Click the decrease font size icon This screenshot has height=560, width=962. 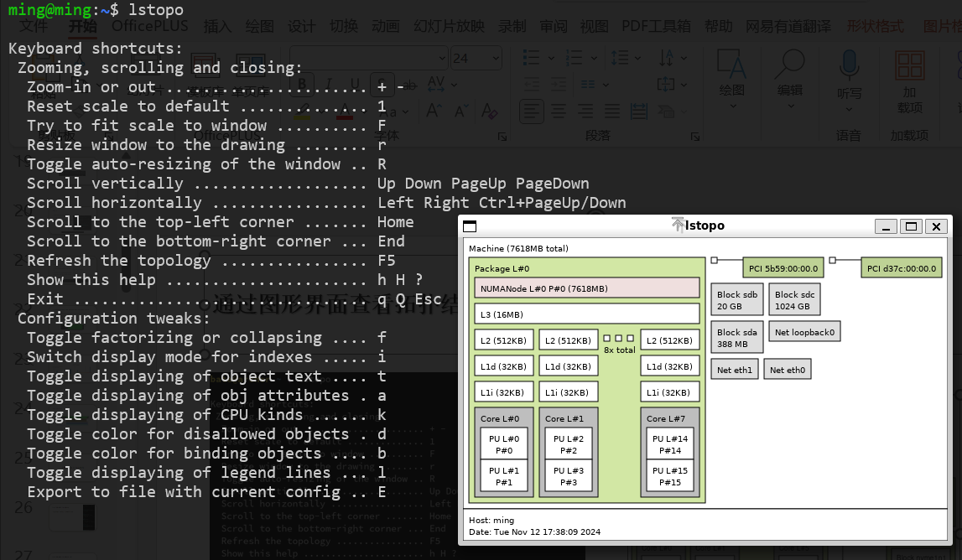(460, 111)
